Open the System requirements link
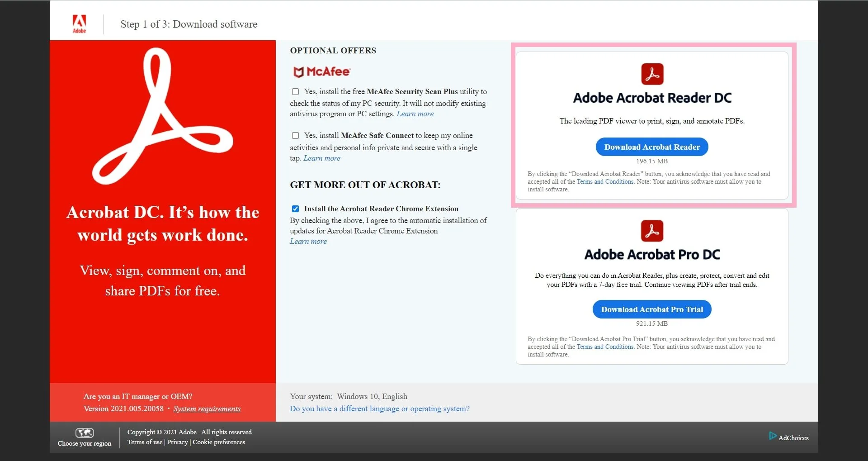The width and height of the screenshot is (868, 461). [207, 409]
